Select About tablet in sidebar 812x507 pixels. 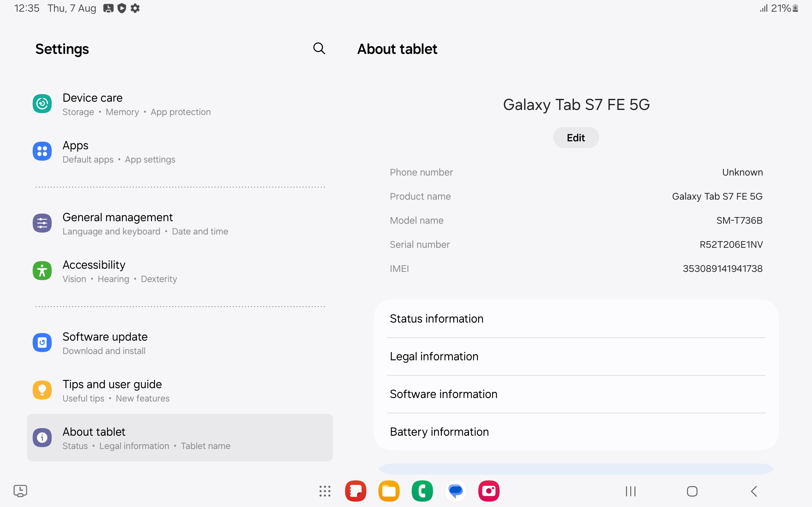180,438
